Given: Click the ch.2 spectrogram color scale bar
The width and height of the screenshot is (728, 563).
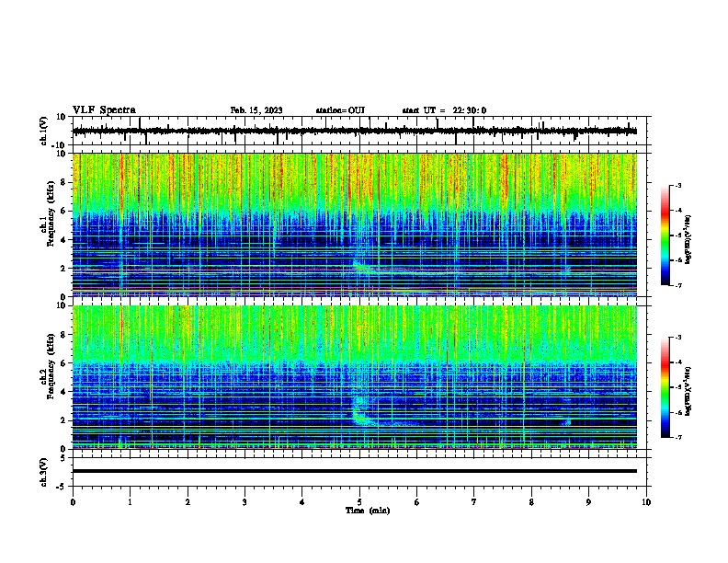Looking at the screenshot, I should pyautogui.click(x=665, y=387).
